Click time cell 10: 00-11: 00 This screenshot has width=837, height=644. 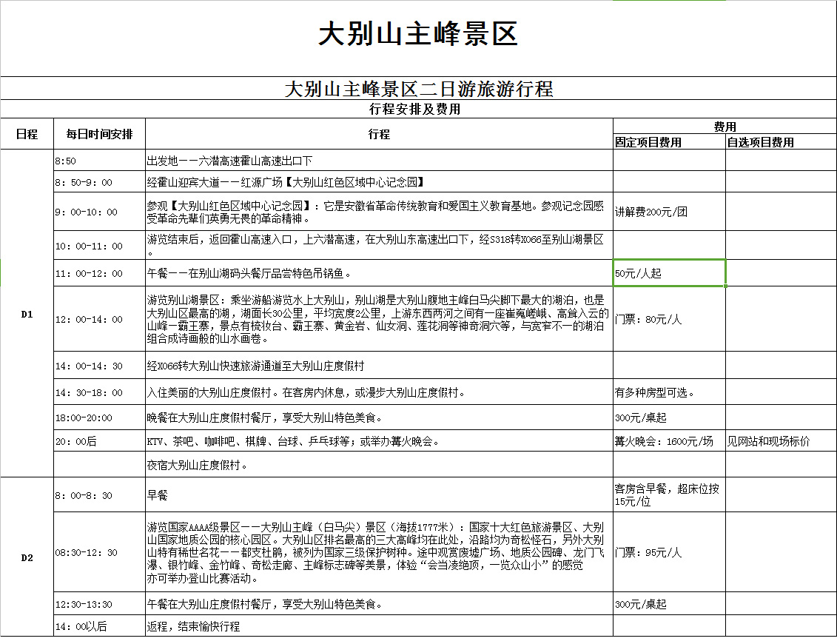coord(99,246)
